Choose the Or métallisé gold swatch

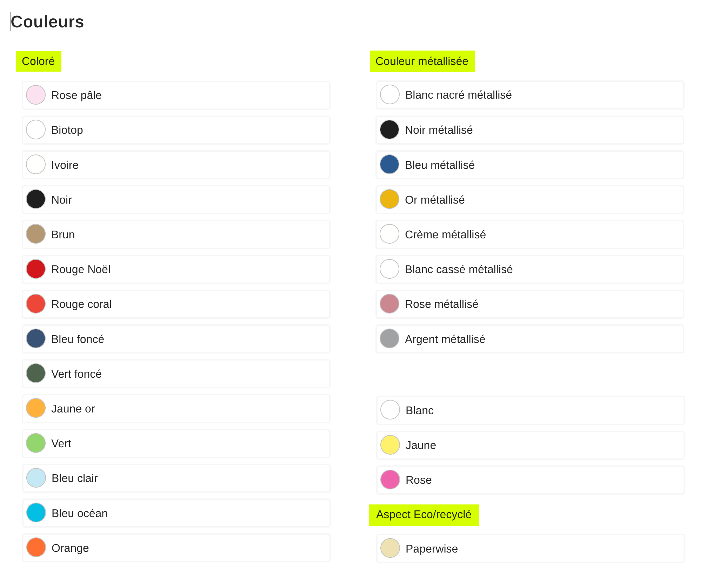(389, 199)
